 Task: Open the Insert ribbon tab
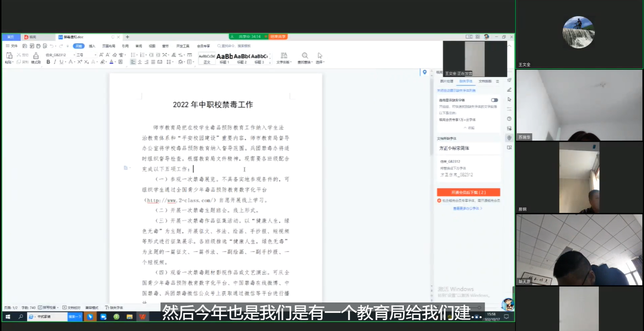click(x=92, y=46)
